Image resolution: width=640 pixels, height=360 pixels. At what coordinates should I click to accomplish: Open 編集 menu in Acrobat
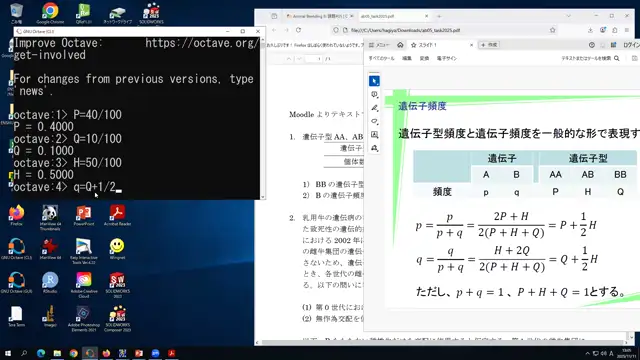407,58
